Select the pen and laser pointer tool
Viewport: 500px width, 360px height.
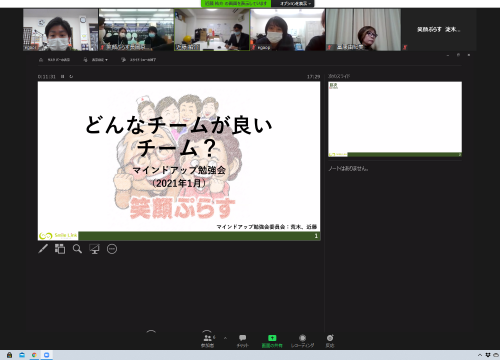[x=43, y=249]
